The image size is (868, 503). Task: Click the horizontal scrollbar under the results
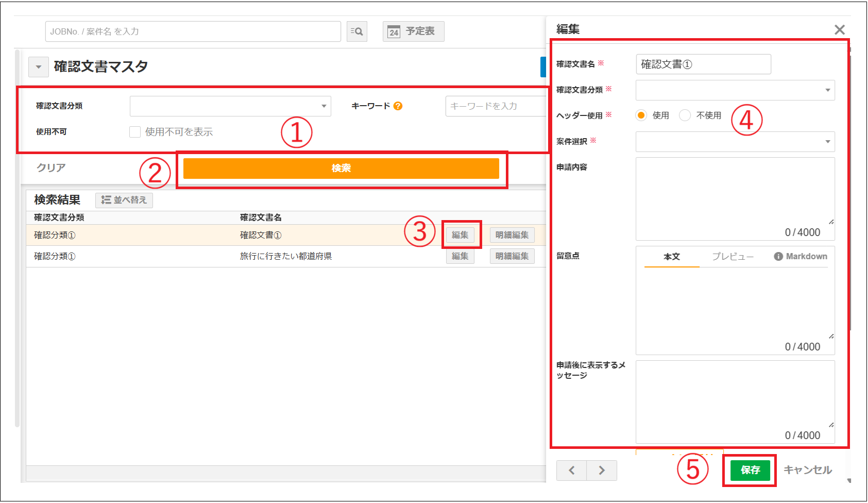(286, 473)
